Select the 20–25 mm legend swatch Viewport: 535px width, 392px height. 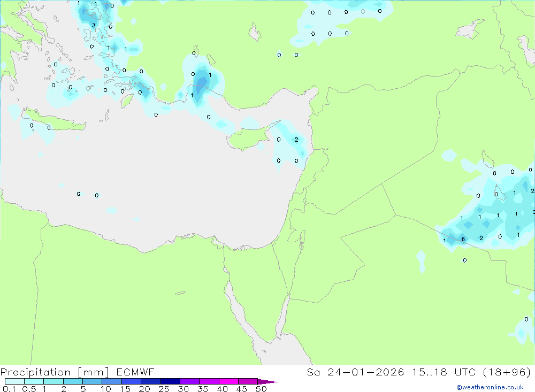[151, 381]
